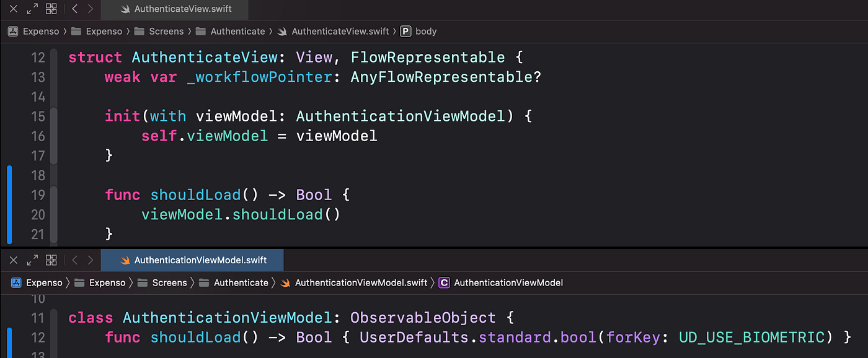Click the go-back navigation arrow on top pane
The height and width of the screenshot is (358, 868).
coord(74,9)
